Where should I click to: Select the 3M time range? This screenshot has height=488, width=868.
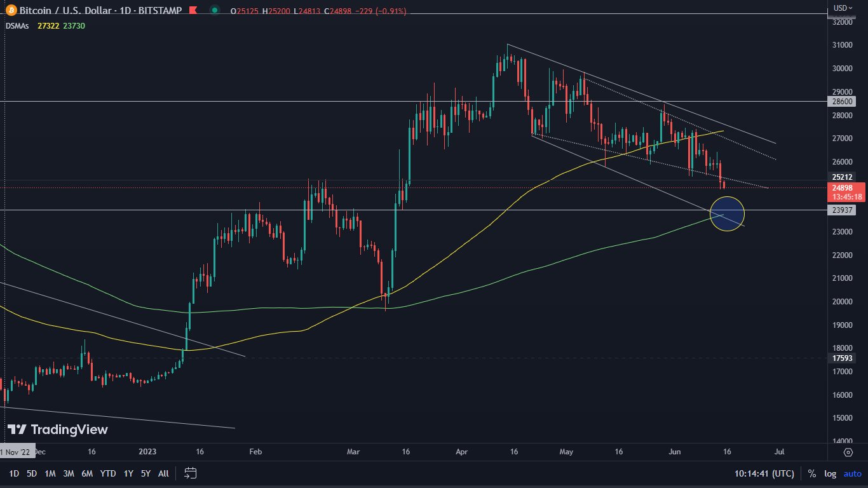click(x=69, y=473)
